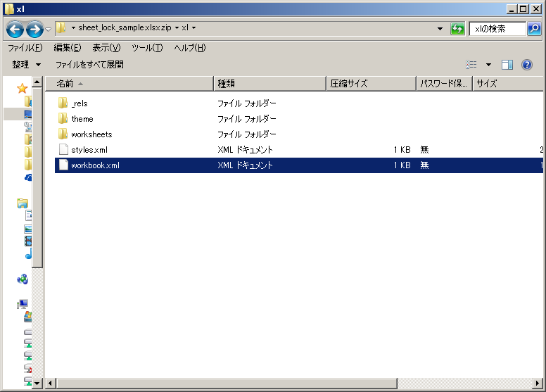Viewport: 546px width, 392px height.
Task: Select the Computer icon in the navigation pane
Action: 23,304
